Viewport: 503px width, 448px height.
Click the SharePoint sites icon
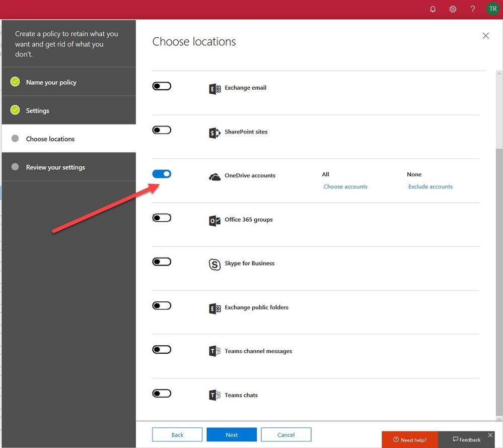click(214, 133)
